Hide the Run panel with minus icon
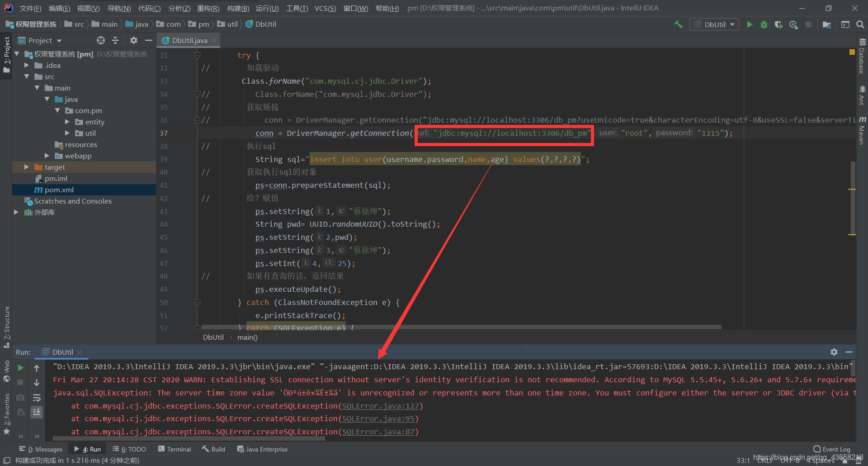 click(849, 352)
